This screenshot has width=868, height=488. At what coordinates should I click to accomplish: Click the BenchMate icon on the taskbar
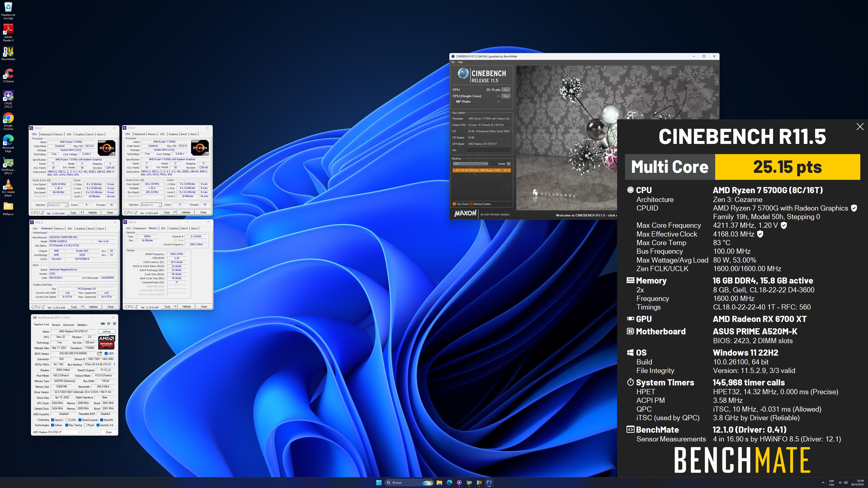click(479, 483)
